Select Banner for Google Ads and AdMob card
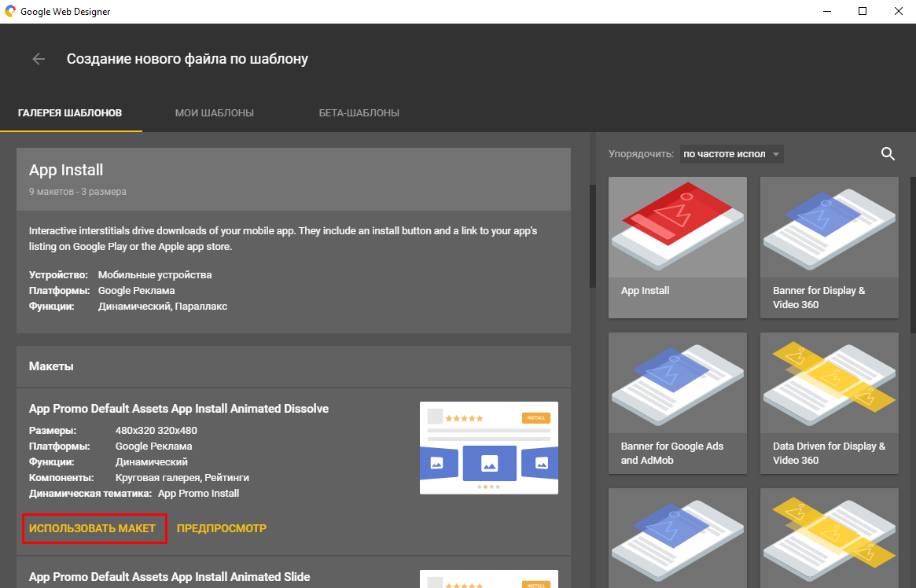Viewport: 916px width, 588px height. pyautogui.click(x=678, y=403)
